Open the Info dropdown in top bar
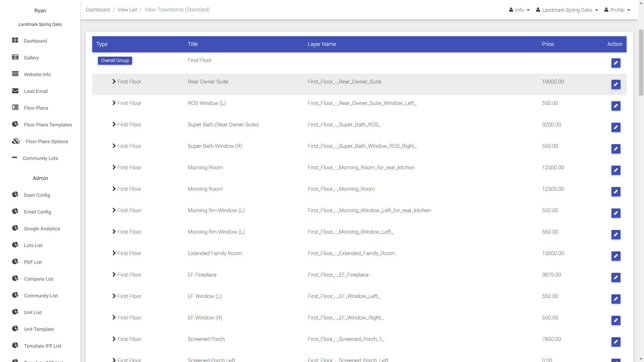This screenshot has width=644, height=362. pyautogui.click(x=519, y=10)
